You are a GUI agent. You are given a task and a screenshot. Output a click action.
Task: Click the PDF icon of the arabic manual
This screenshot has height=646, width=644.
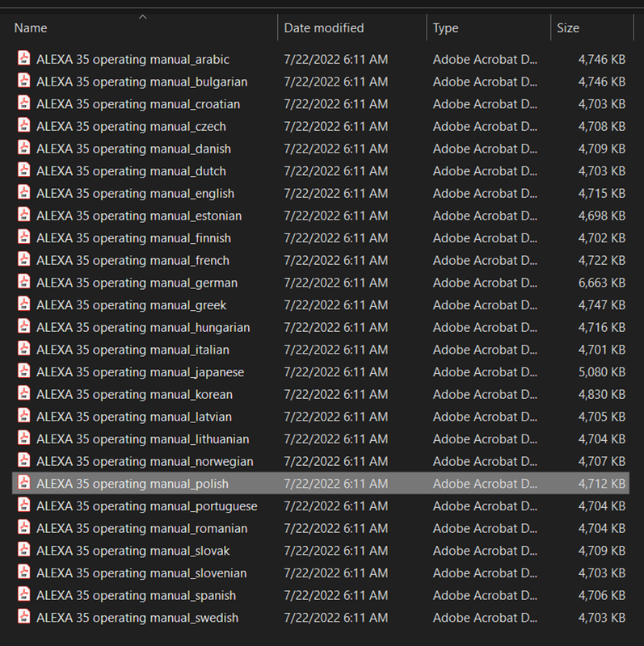pos(24,58)
